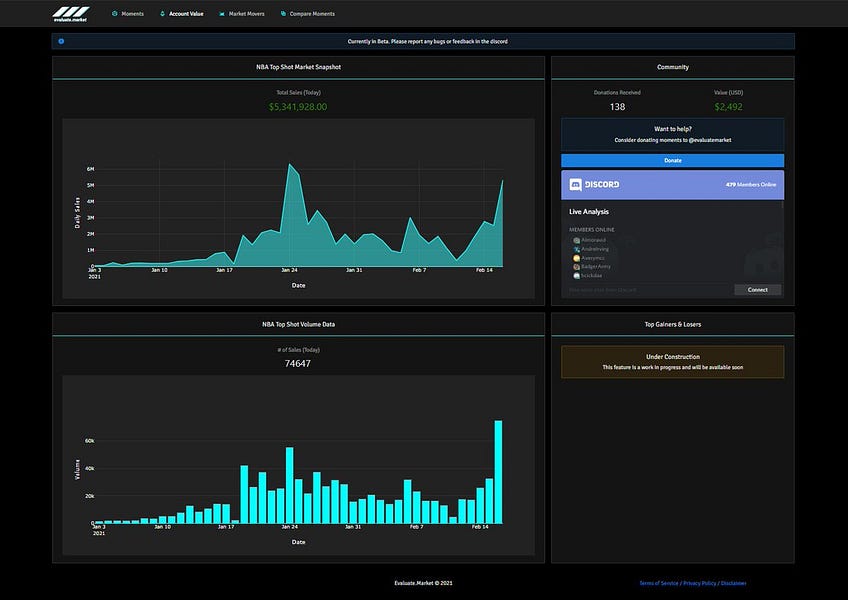
Task: Click the avatar next to Averymcc
Action: point(577,258)
